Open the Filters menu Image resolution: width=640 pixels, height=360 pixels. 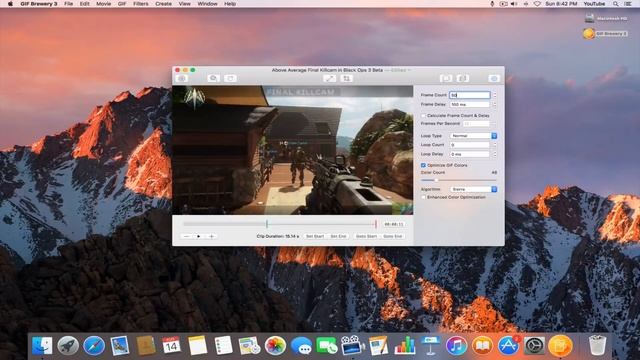tap(141, 4)
